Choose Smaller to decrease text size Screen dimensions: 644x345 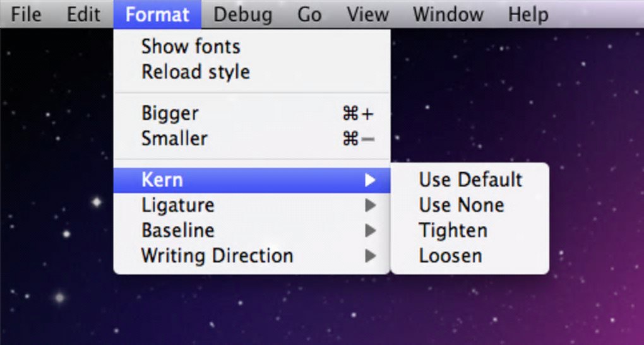[x=174, y=138]
